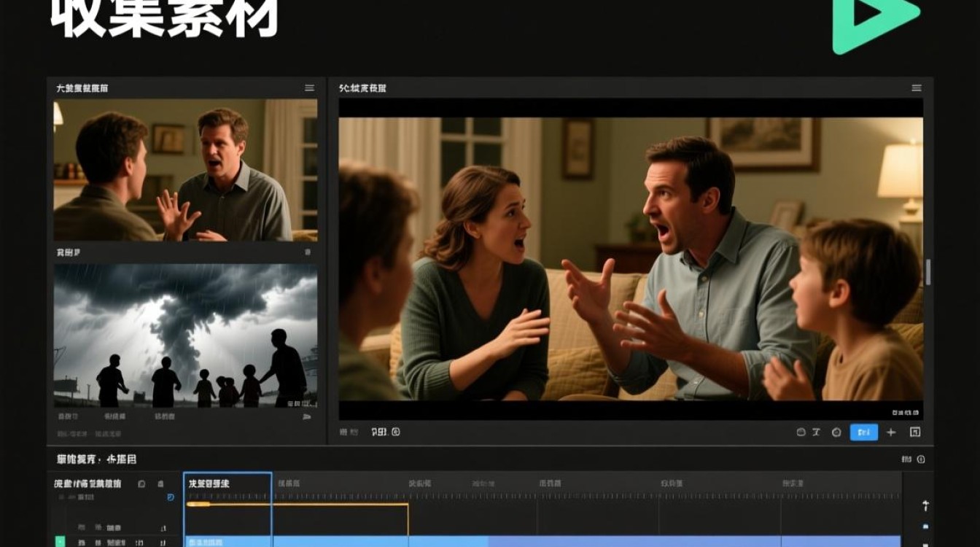Click the small icon beside the second clip title
This screenshot has height=547, width=980.
coord(309,252)
